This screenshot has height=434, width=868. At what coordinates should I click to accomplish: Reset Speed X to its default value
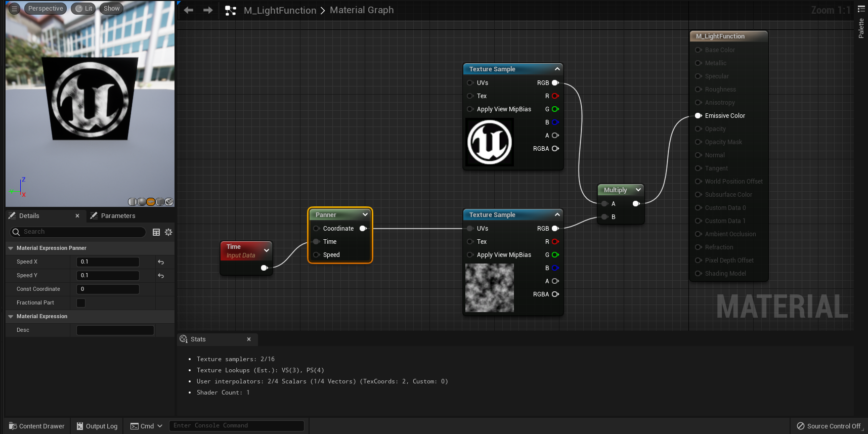tap(161, 262)
